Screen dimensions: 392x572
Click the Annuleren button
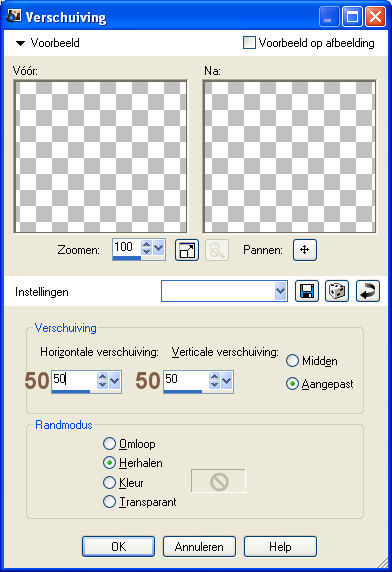pyautogui.click(x=199, y=546)
